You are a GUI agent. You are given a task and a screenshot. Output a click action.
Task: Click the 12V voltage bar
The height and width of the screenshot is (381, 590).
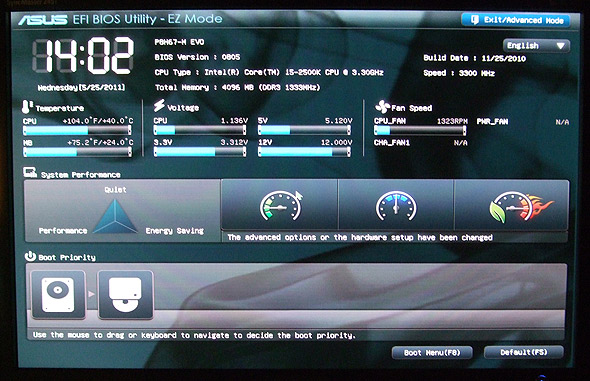pos(304,152)
